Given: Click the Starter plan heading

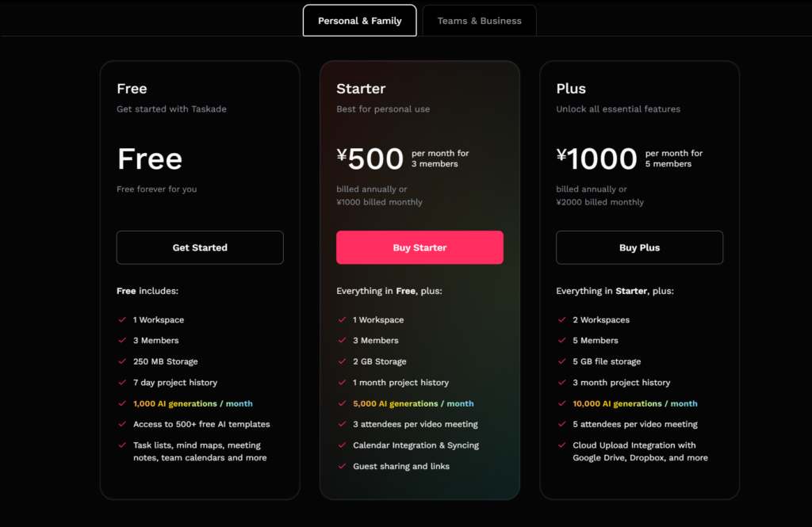Looking at the screenshot, I should pos(361,89).
